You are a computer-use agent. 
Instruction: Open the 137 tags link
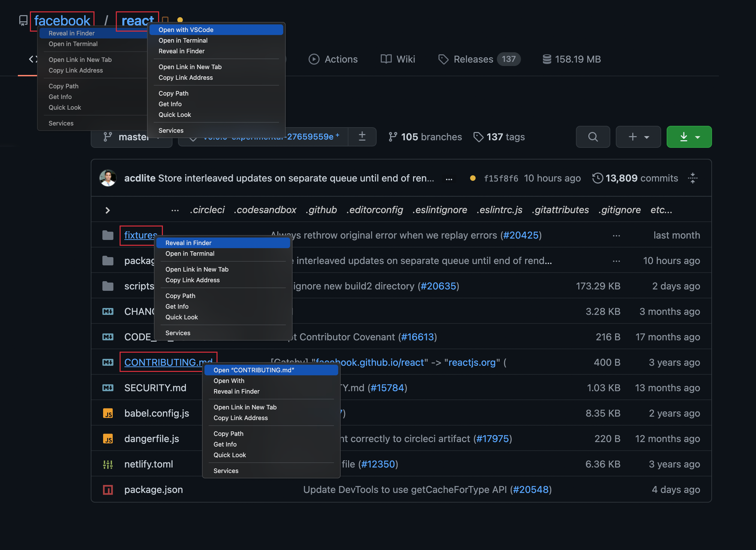click(x=499, y=137)
